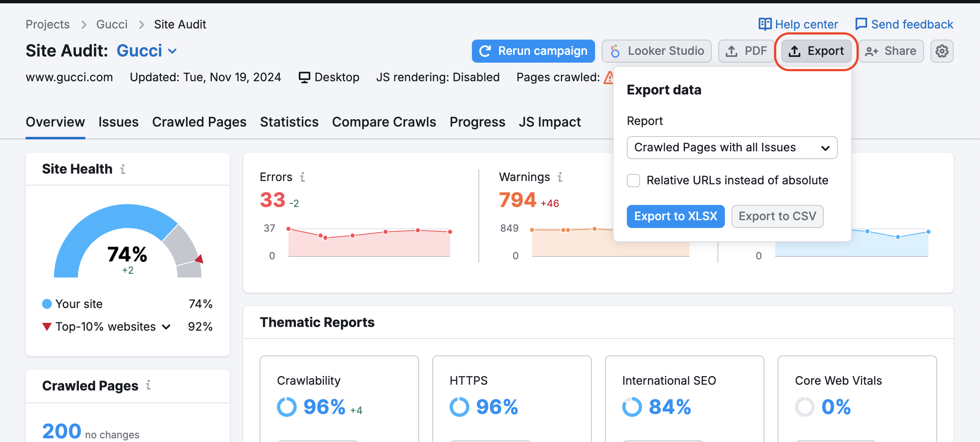This screenshot has width=980, height=442.
Task: Open the Progress tab
Action: (477, 122)
